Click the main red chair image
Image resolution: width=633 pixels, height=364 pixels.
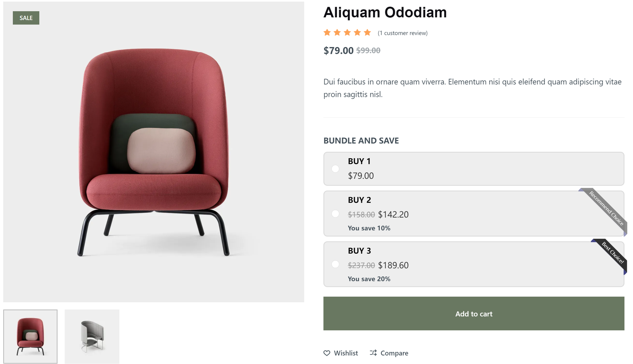[154, 152]
